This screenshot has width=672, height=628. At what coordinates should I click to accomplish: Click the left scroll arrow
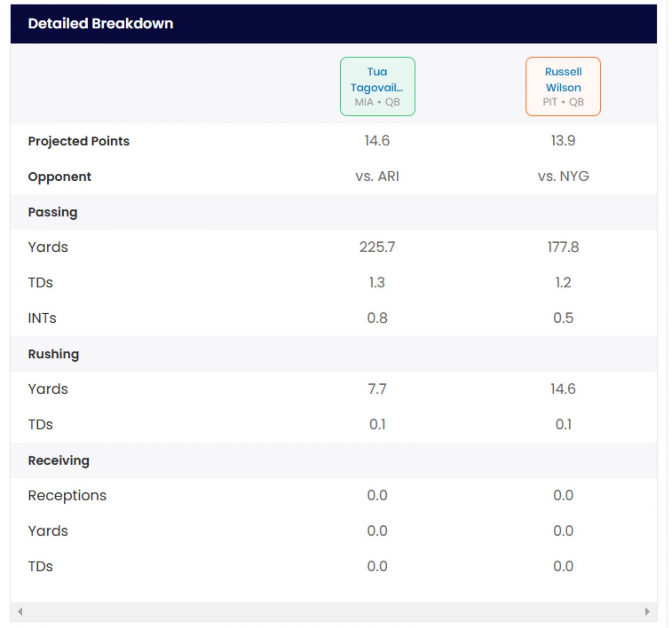point(20,612)
